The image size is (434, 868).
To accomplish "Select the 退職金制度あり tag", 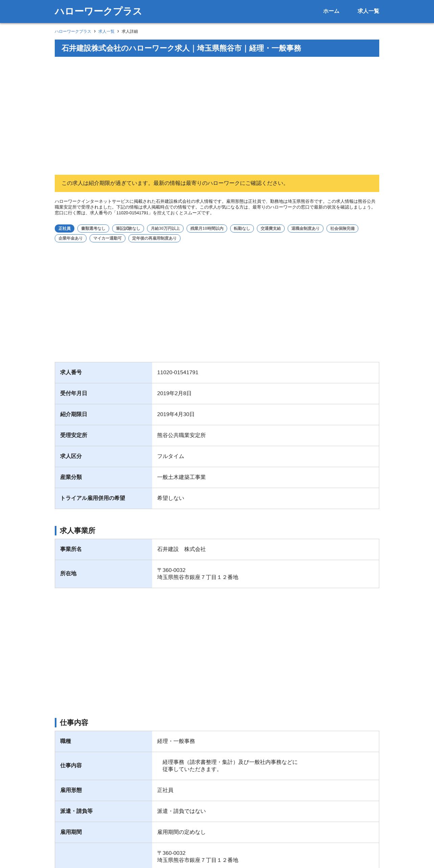I will pyautogui.click(x=306, y=228).
